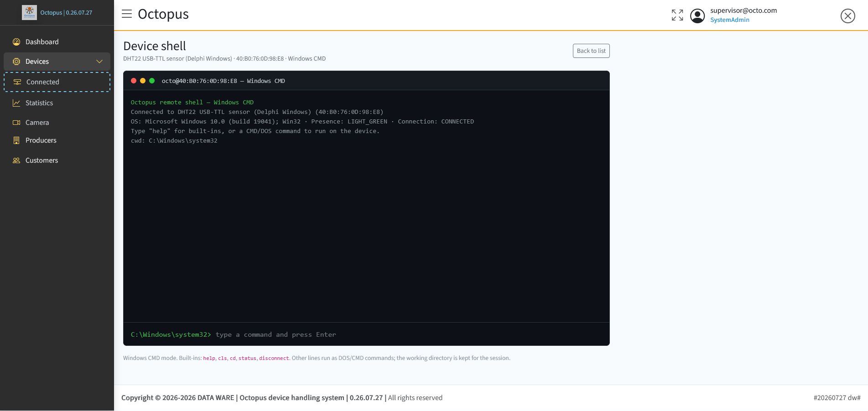This screenshot has width=868, height=411.
Task: Click the Dashboard gauge icon
Action: click(x=16, y=42)
